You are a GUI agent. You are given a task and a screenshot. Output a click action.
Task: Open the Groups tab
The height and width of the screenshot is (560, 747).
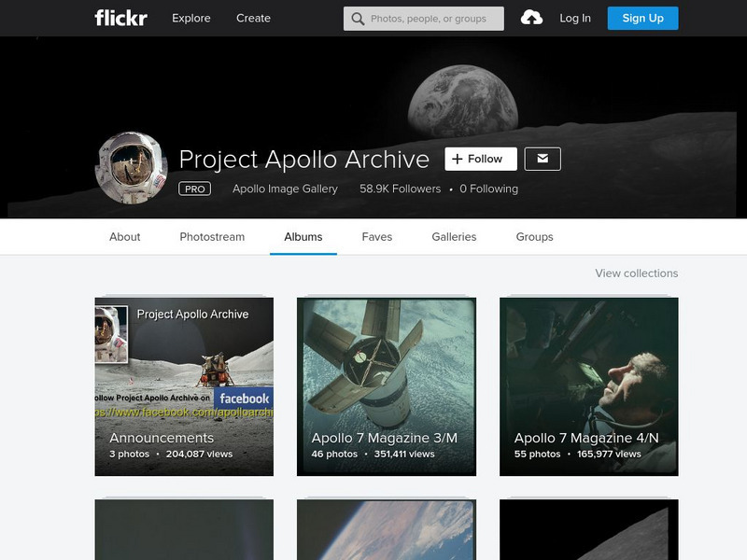click(534, 237)
